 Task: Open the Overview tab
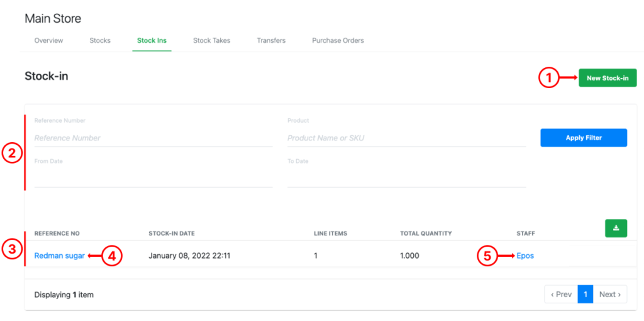(x=48, y=40)
